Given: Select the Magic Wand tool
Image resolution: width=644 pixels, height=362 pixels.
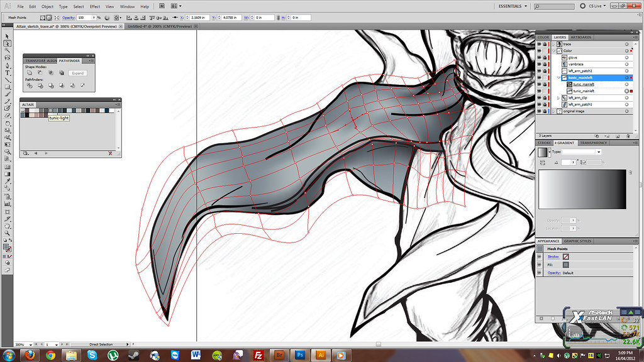Looking at the screenshot, I should 7,51.
